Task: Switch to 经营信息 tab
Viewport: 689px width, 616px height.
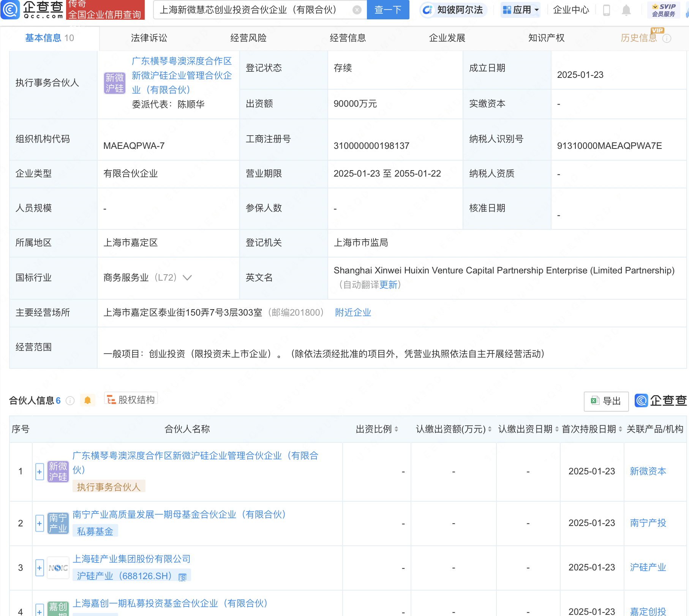Action: click(x=348, y=38)
